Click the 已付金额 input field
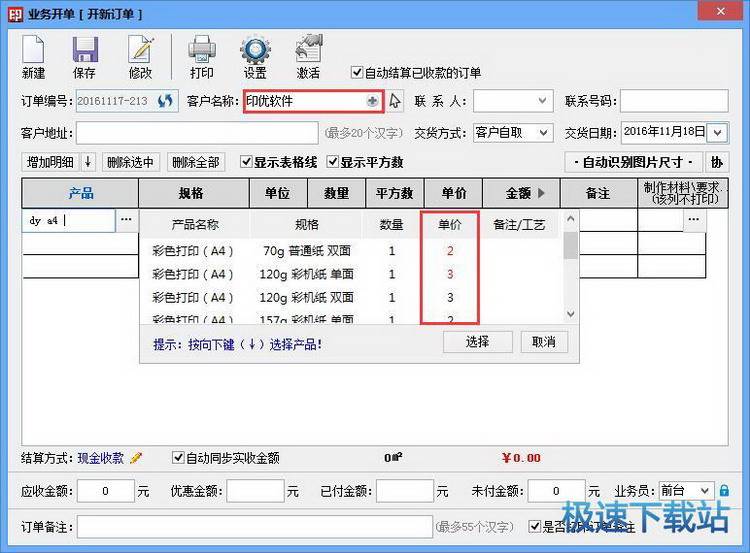Screen dimensions: 750x553 (x=405, y=491)
